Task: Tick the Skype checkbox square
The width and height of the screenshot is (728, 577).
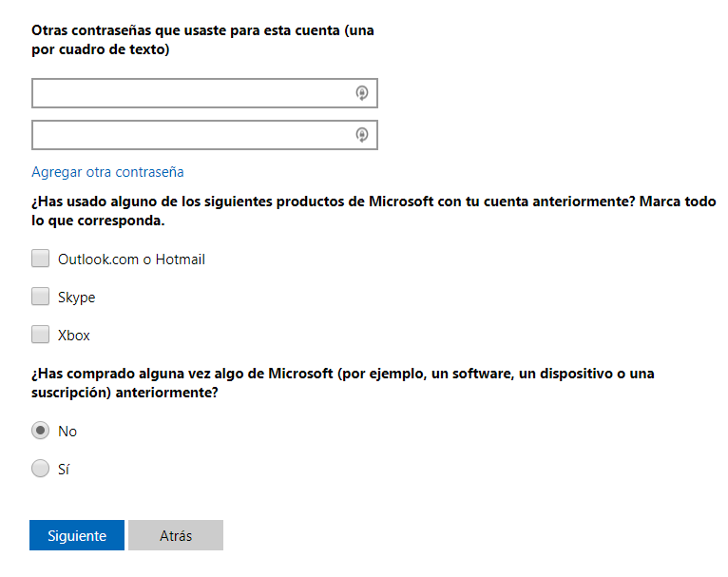Action: click(x=40, y=297)
